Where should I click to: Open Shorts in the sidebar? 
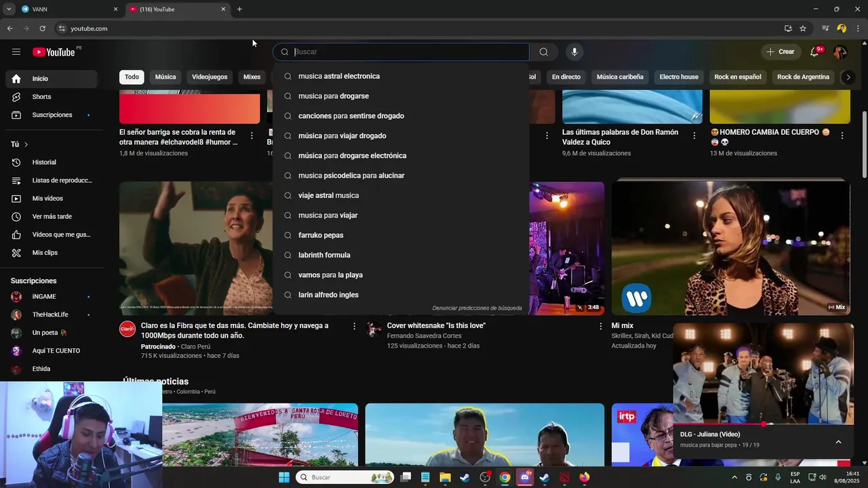[x=53, y=97]
